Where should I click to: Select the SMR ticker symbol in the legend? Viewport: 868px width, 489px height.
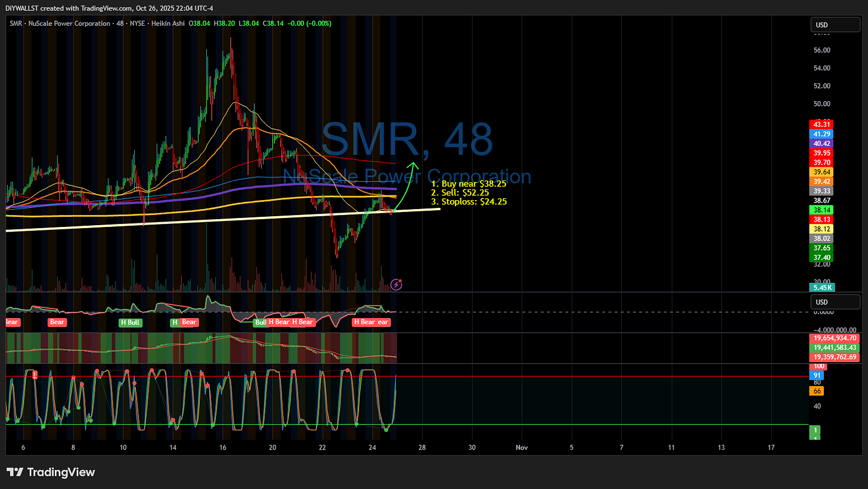click(15, 23)
